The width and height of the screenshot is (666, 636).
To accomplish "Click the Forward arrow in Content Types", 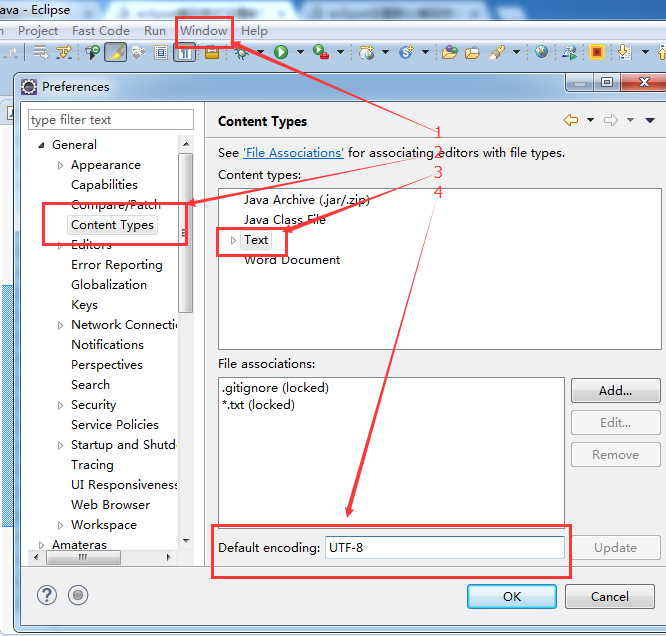I will (611, 120).
